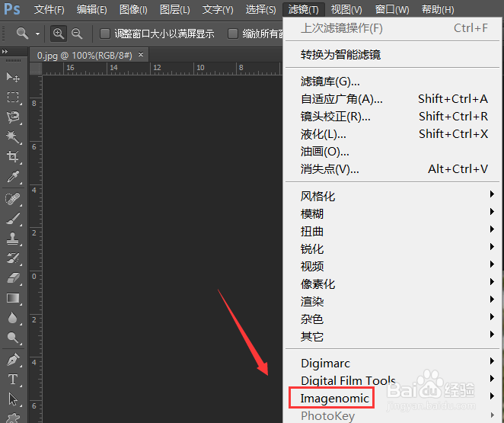Select the Eyedropper tool

click(x=13, y=177)
